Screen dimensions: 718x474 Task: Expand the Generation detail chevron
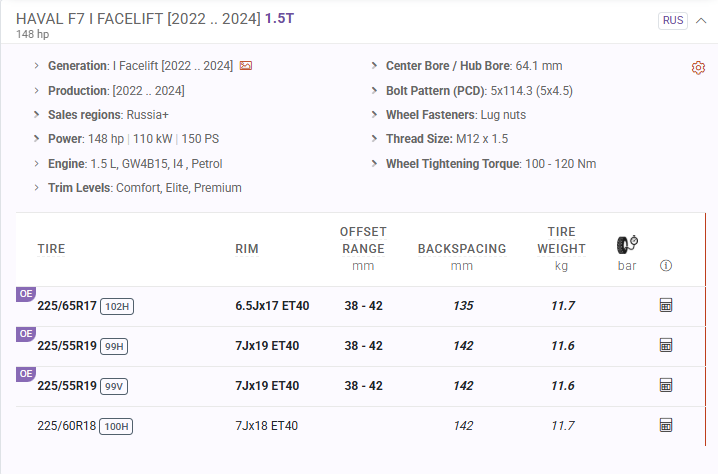37,66
